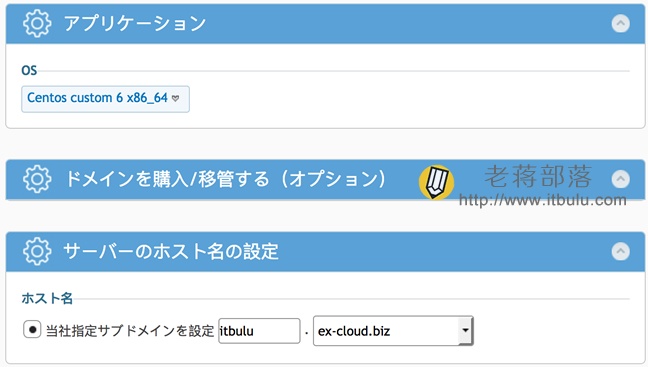Click the gear icon beside サーバーのホスト名の設定
This screenshot has height=367, width=648.
click(37, 251)
